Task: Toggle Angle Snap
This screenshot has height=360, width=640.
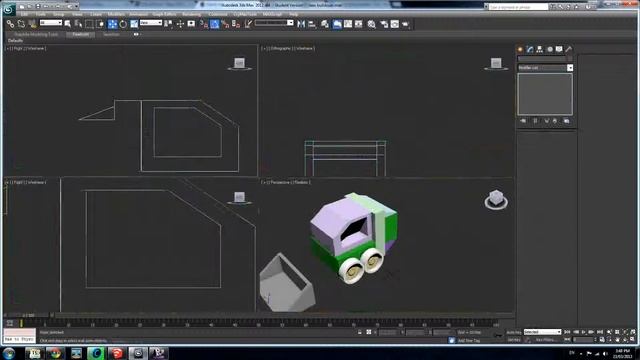Action: point(214,24)
